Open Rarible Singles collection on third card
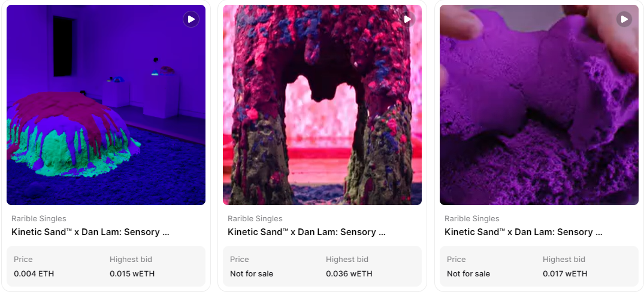Image resolution: width=644 pixels, height=295 pixels. click(x=472, y=219)
